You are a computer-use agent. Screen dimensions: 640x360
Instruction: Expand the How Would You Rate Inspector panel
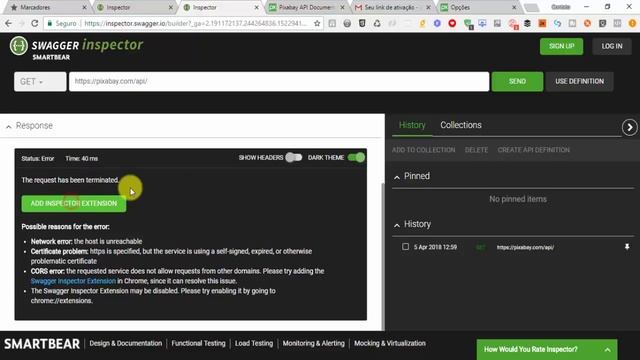click(547, 349)
